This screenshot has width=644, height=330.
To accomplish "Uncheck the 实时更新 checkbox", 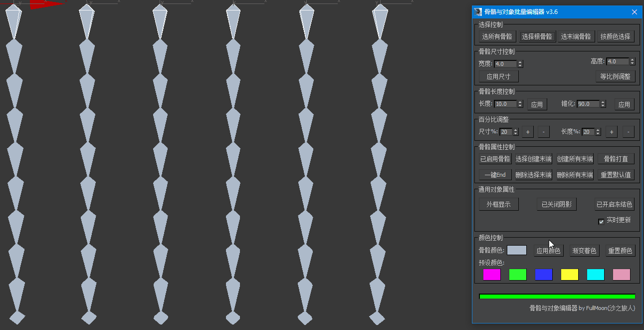I will click(601, 221).
